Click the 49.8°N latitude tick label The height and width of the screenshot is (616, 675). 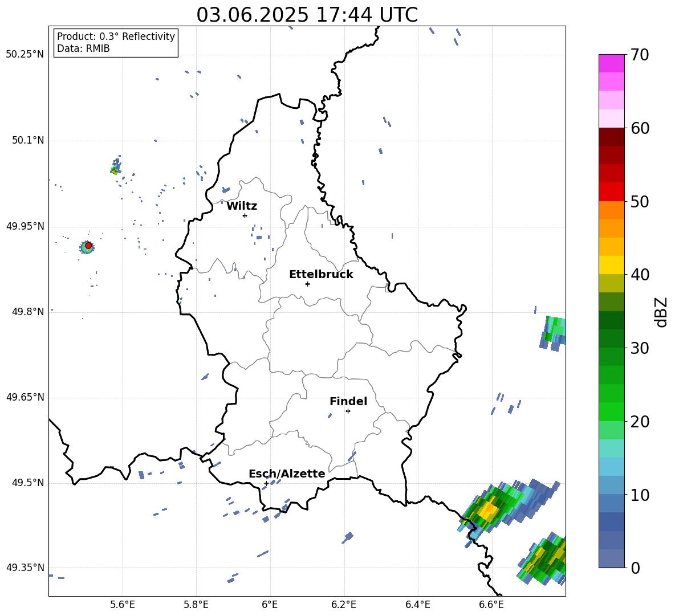click(28, 312)
